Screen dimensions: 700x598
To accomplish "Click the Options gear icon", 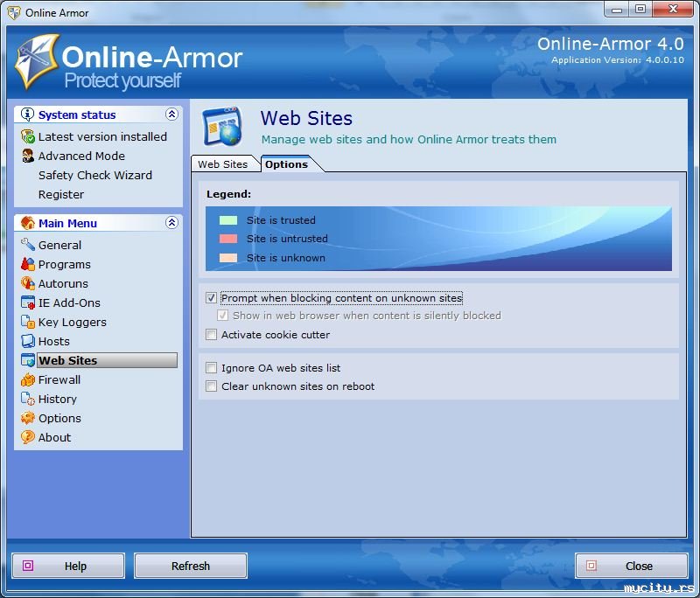I will click(x=28, y=418).
